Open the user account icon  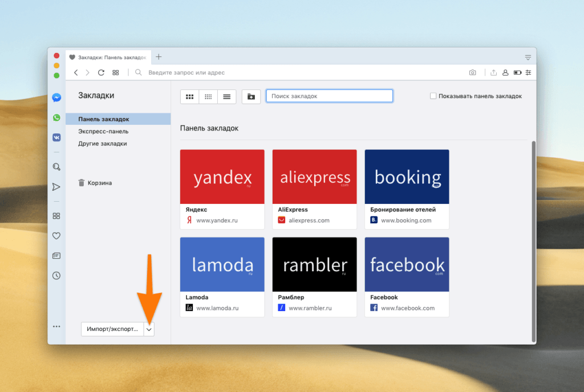coord(505,72)
